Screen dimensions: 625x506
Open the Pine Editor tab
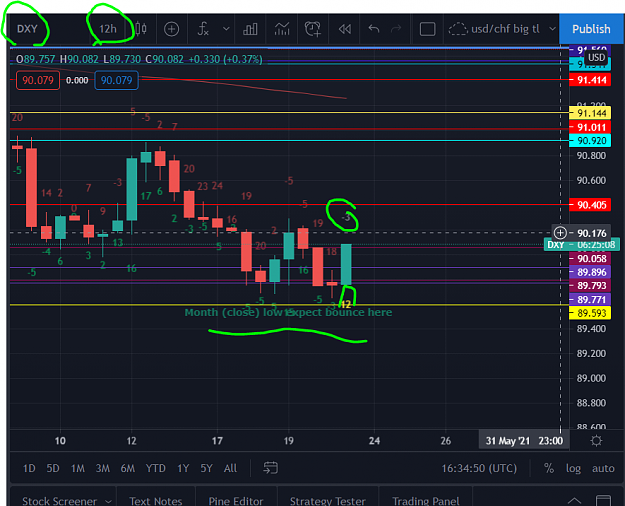(x=236, y=501)
